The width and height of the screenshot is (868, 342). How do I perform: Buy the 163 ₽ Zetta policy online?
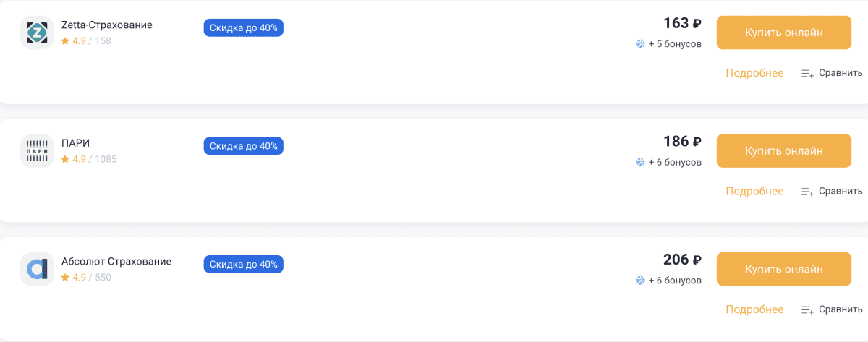[x=783, y=33]
